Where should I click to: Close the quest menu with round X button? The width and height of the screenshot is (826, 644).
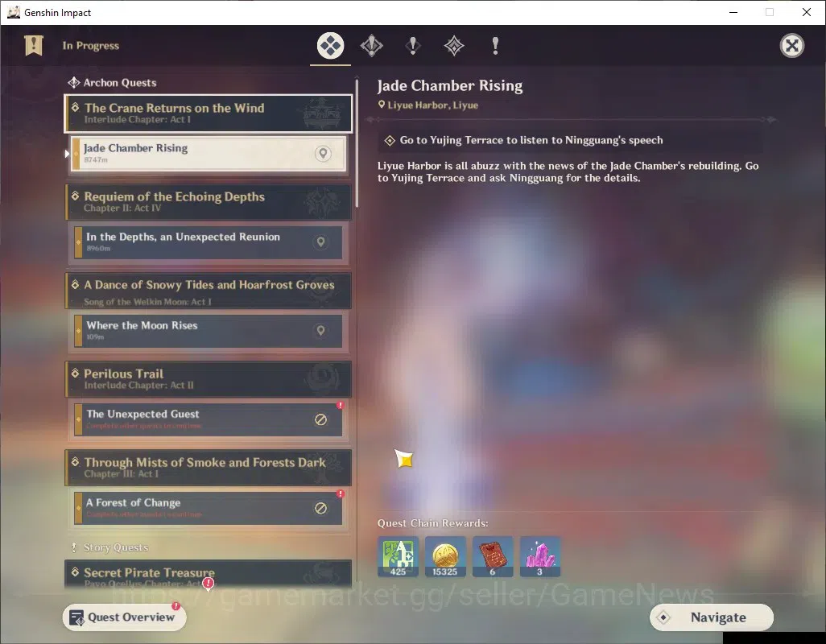coord(791,46)
